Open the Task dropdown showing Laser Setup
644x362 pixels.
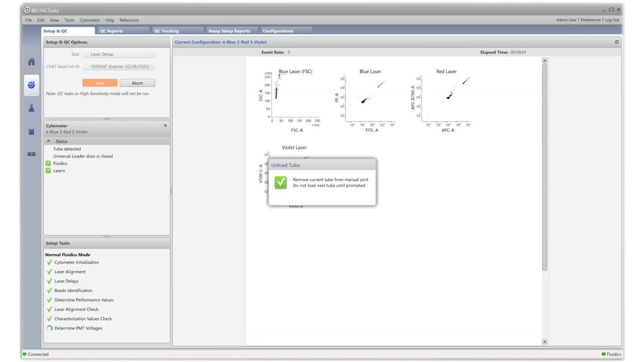pyautogui.click(x=119, y=54)
